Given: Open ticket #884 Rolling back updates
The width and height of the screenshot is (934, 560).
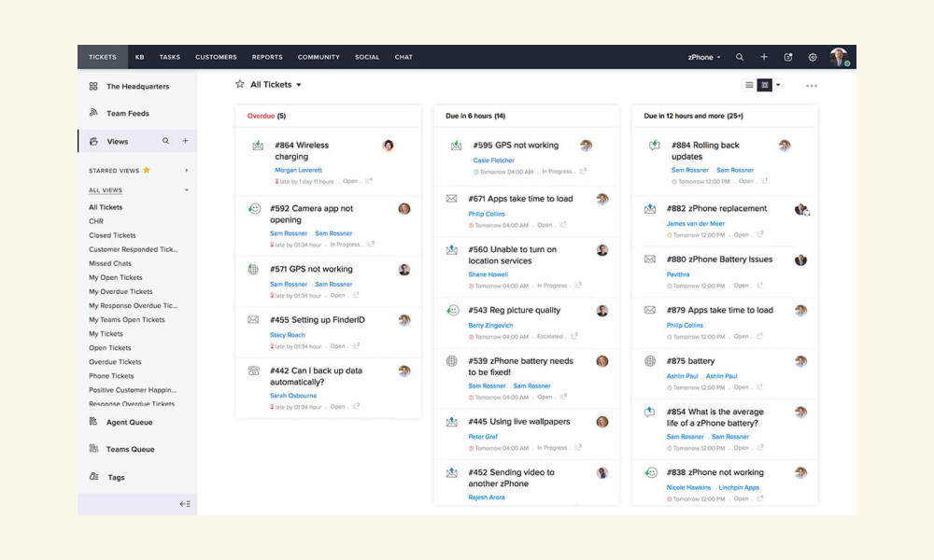Looking at the screenshot, I should 705,150.
